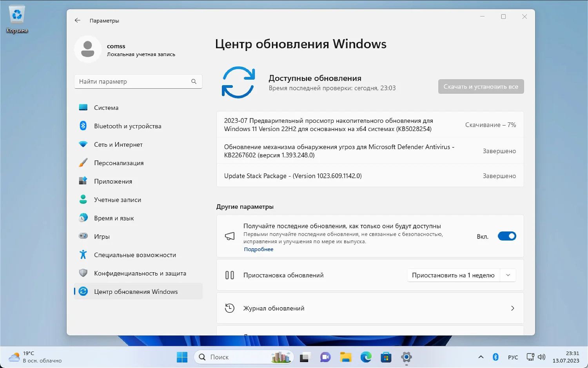Go to Сеть и Интернет section

pyautogui.click(x=138, y=144)
